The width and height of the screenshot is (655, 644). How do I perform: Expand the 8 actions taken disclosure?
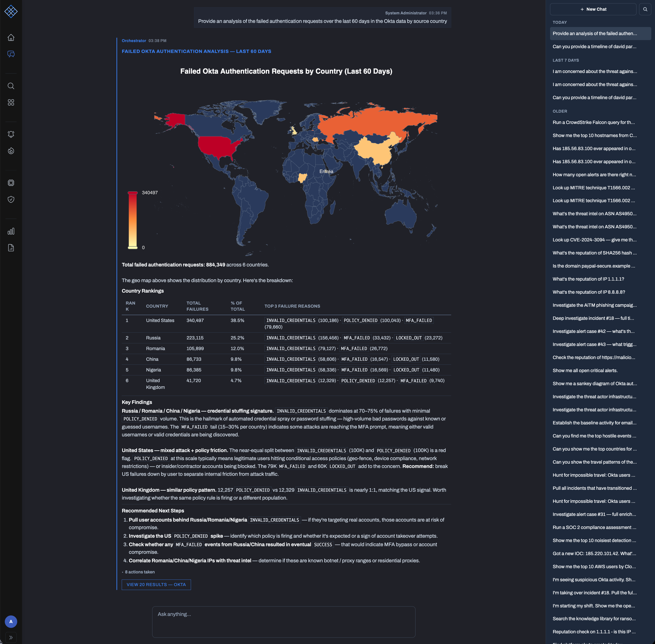coord(138,572)
